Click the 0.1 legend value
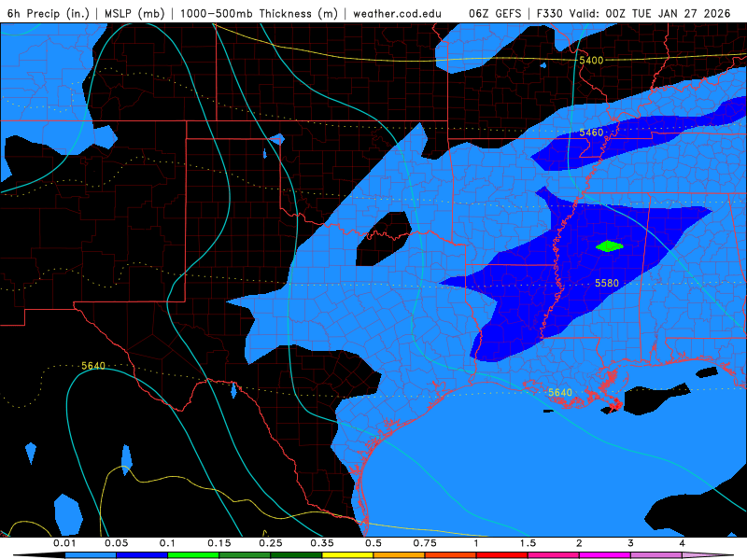Screen dimensions: 747x560 (x=167, y=543)
